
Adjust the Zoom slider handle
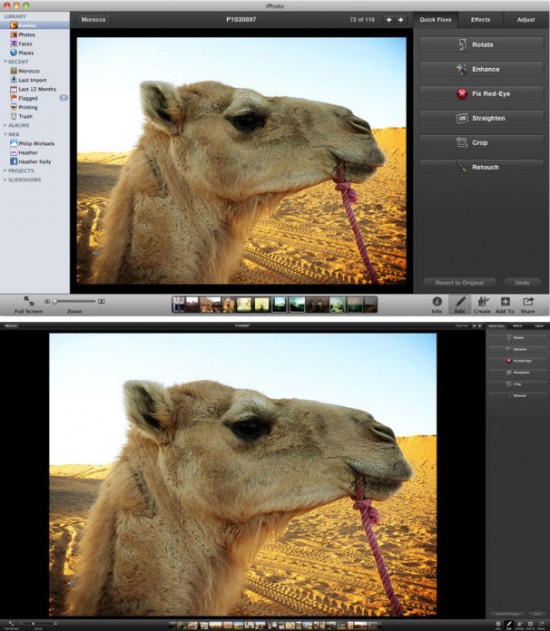pyautogui.click(x=54, y=301)
